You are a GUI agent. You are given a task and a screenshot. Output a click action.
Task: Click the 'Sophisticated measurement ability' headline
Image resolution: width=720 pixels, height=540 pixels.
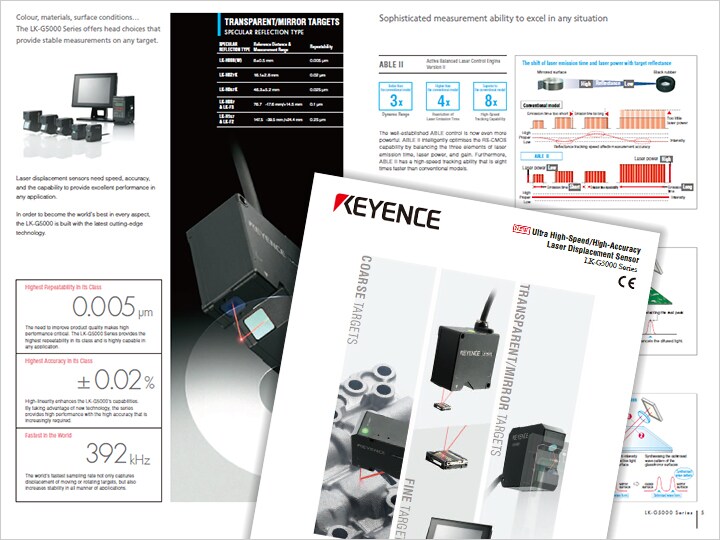(493, 18)
